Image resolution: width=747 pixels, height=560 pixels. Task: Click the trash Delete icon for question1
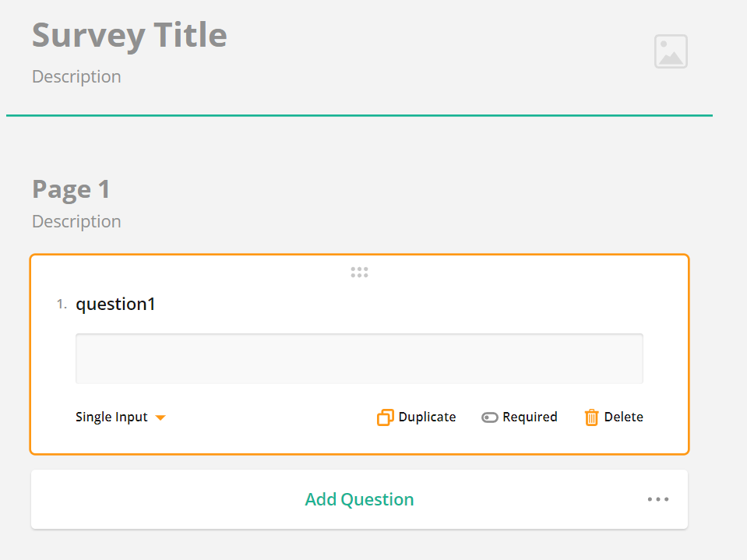coord(593,417)
